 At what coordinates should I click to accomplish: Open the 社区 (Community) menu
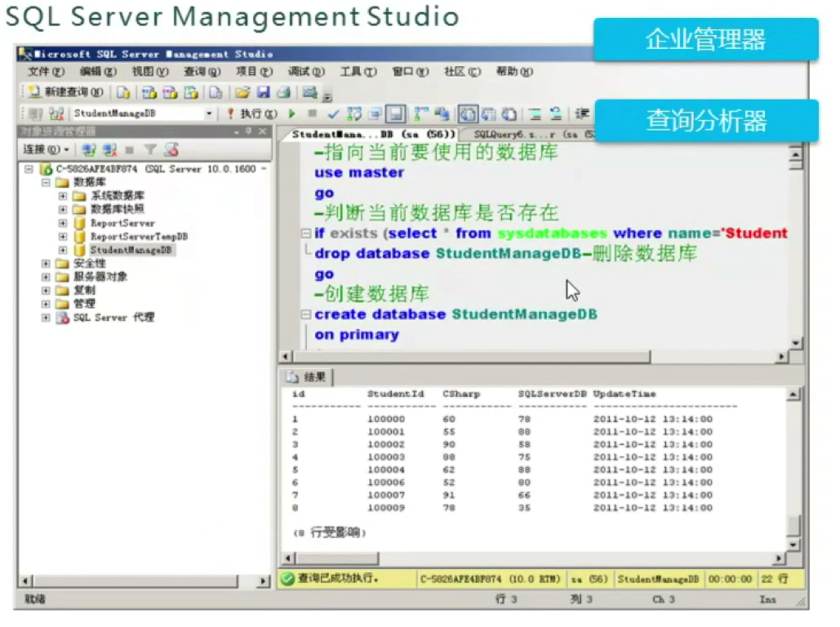[462, 71]
